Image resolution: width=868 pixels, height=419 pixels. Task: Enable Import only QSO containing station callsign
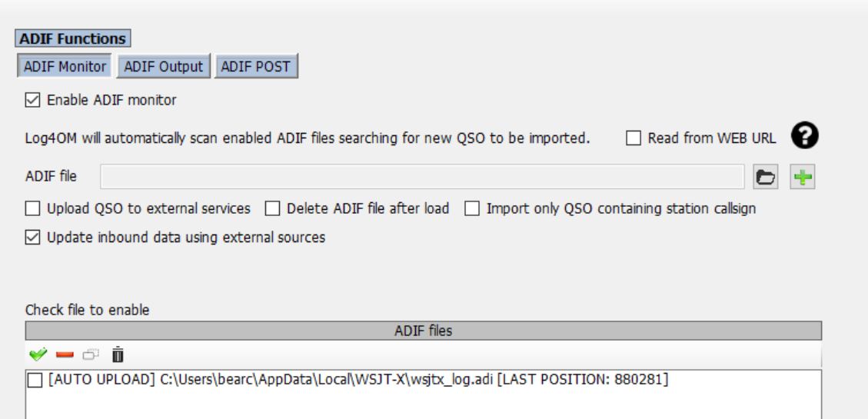point(471,208)
